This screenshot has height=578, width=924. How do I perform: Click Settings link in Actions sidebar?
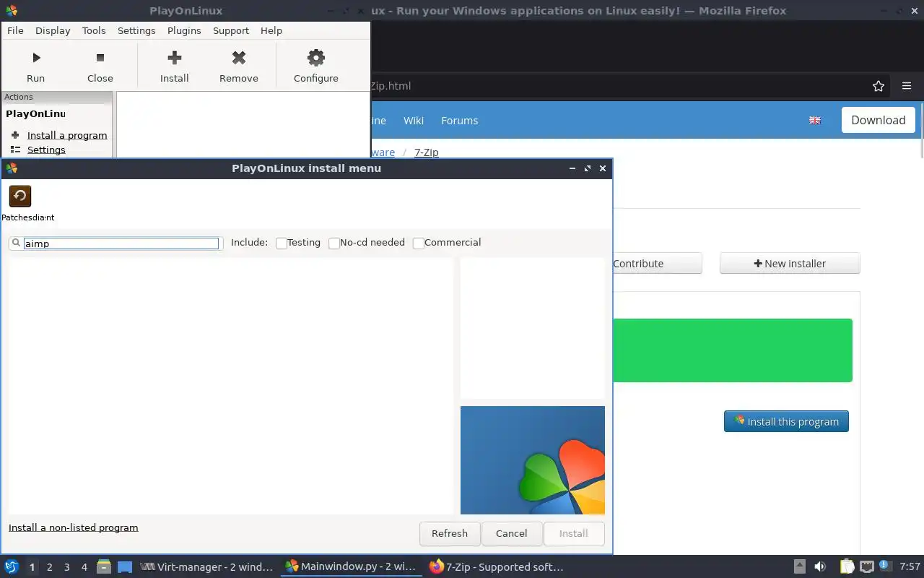coord(46,150)
